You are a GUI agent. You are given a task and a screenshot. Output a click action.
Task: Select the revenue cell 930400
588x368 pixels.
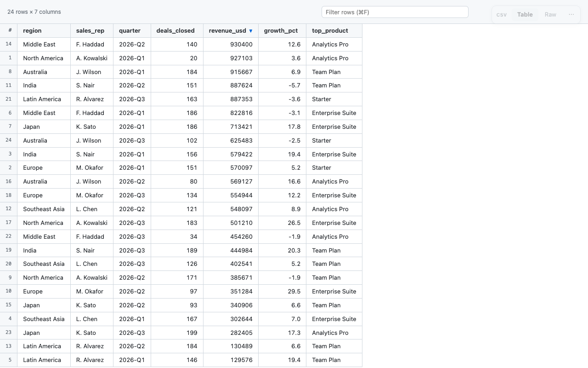(x=231, y=45)
